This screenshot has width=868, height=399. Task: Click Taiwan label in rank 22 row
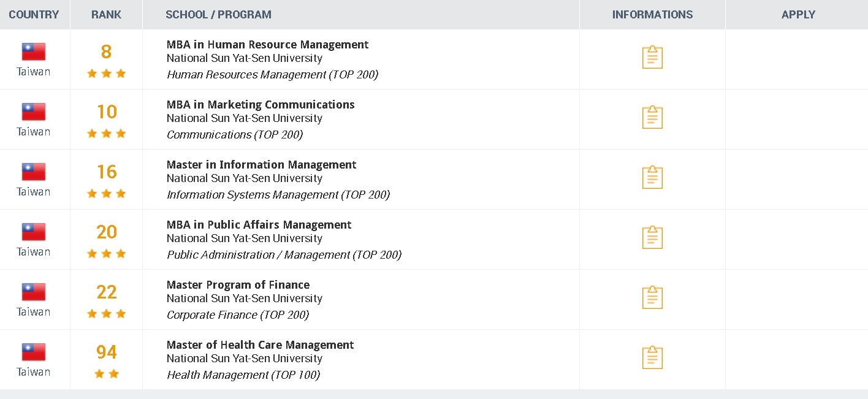(x=34, y=312)
